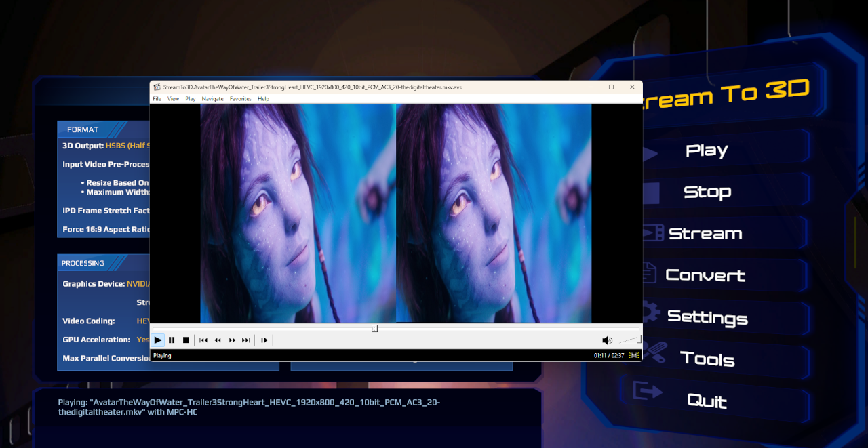Click the MPC-HC app icon in title bar
The width and height of the screenshot is (868, 448).
157,87
